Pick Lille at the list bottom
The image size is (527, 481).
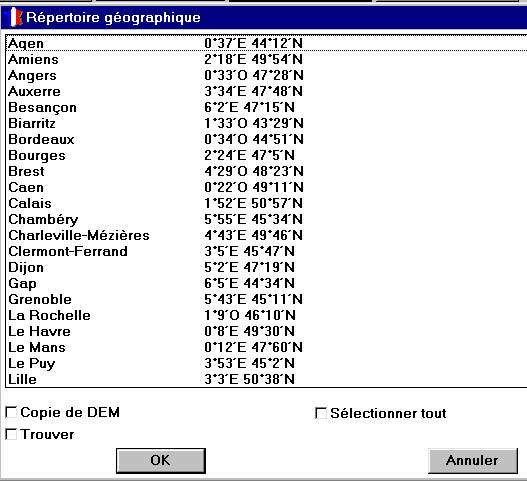pos(266,379)
